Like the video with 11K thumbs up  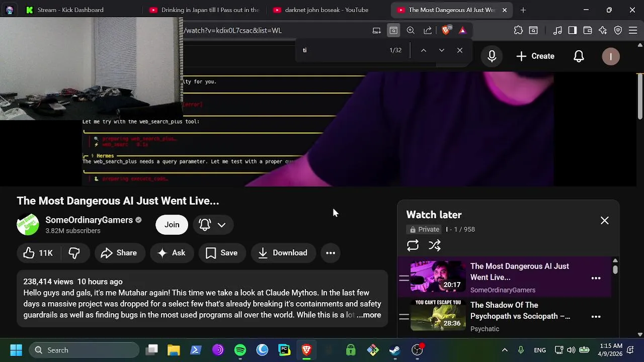(x=38, y=253)
